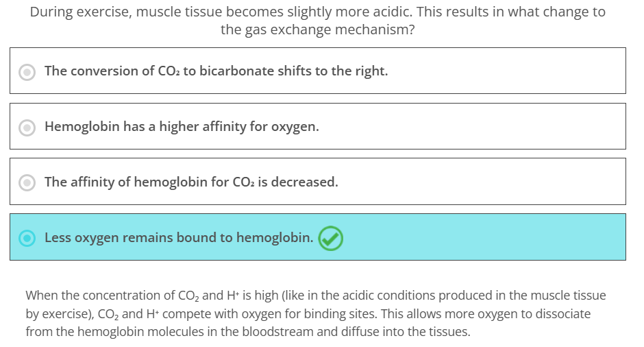The width and height of the screenshot is (644, 347).
Task: Click answer text 'Less oxygen remains bound to hemoglobin'
Action: (x=179, y=238)
